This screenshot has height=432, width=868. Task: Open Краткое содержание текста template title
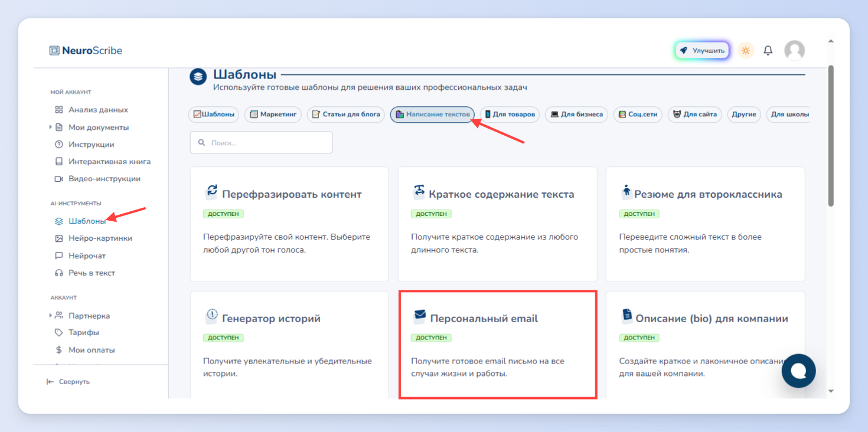click(x=501, y=194)
